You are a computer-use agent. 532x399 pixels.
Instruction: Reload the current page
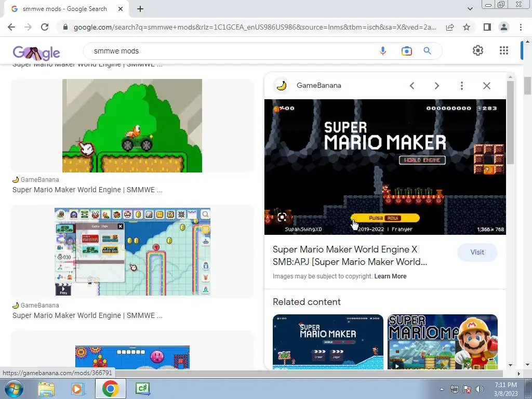(45, 27)
